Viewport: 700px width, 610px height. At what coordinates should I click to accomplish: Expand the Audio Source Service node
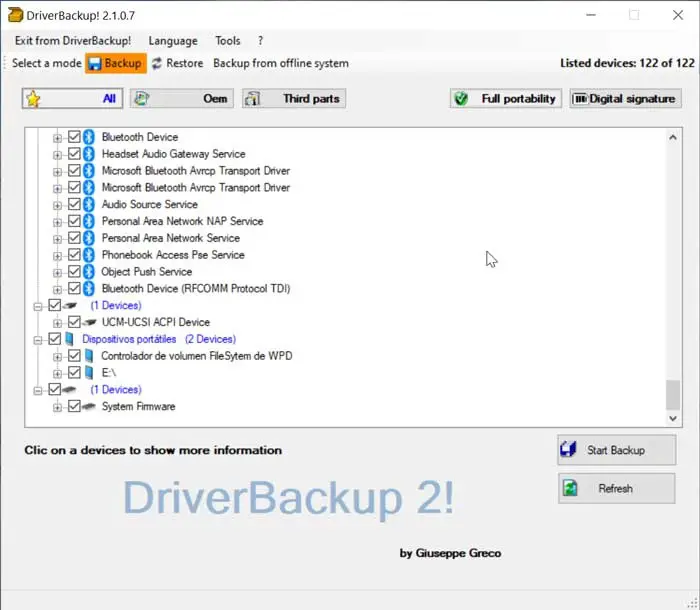(57, 205)
